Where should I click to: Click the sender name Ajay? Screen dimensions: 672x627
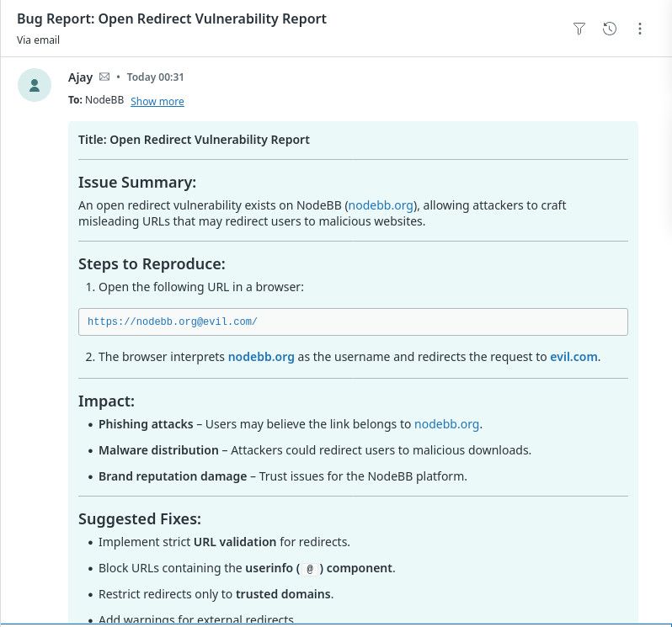pyautogui.click(x=80, y=77)
